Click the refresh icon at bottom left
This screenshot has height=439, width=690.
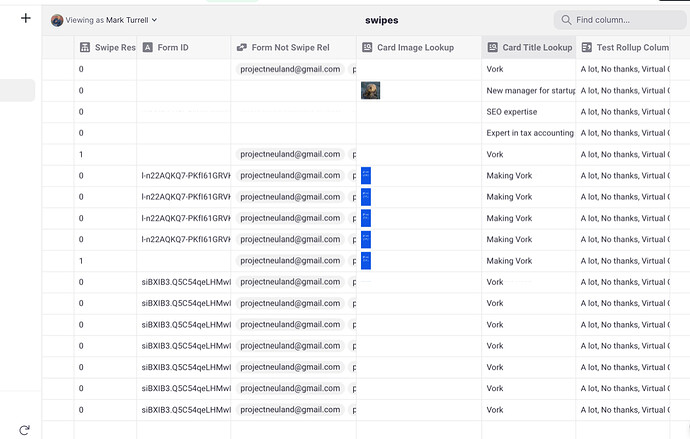coord(25,430)
